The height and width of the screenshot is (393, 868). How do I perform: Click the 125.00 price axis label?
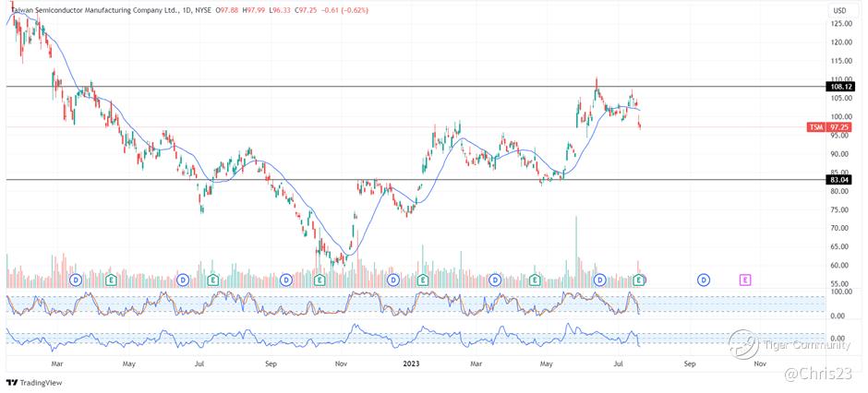[839, 24]
